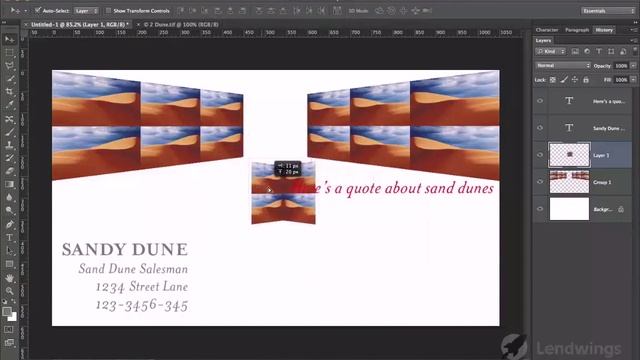Select the Rectangular Marquee tool
640x360 pixels.
click(x=9, y=52)
